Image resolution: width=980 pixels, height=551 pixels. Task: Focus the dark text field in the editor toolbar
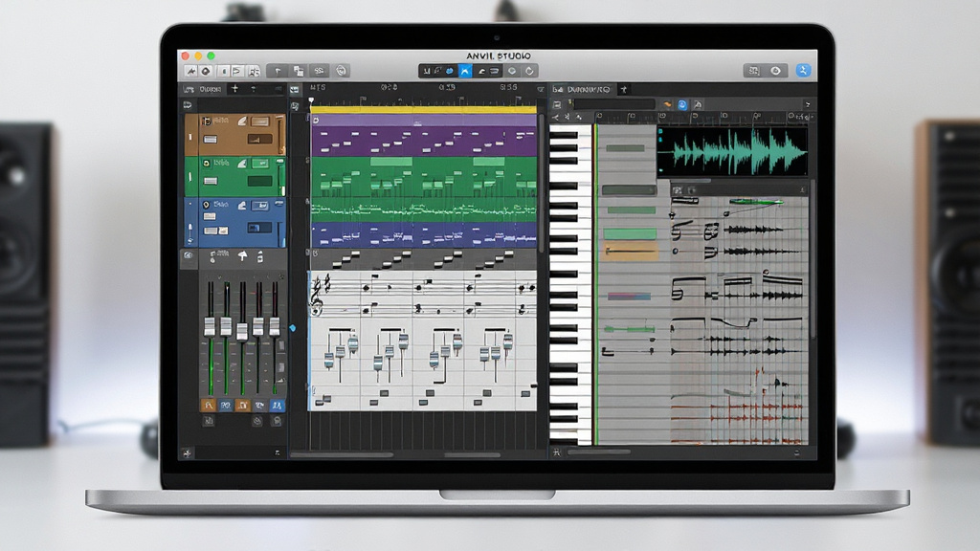[x=614, y=104]
